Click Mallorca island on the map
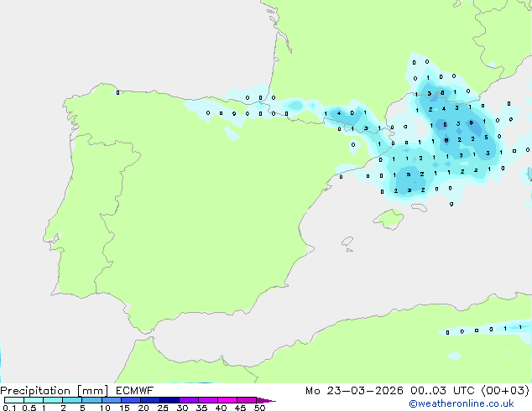This screenshot has width=532, height=411. point(389,220)
